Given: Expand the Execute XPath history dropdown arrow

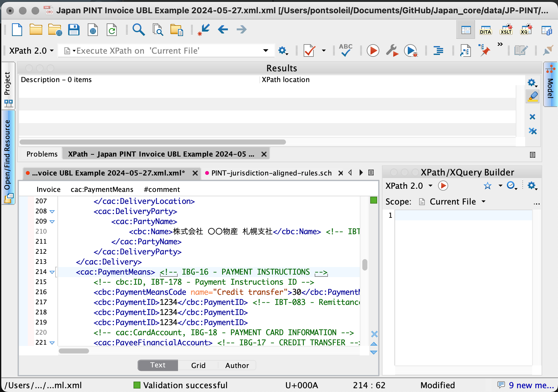Looking at the screenshot, I should coord(266,50).
